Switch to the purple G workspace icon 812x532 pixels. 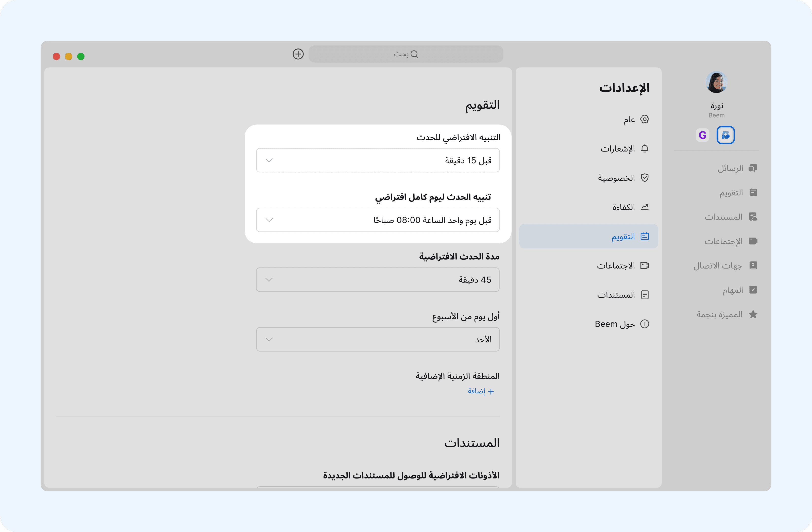(x=702, y=135)
